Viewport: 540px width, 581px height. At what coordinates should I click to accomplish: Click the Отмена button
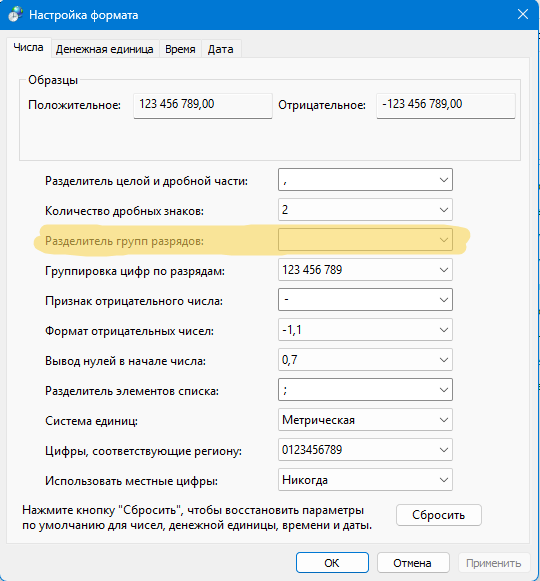click(413, 563)
